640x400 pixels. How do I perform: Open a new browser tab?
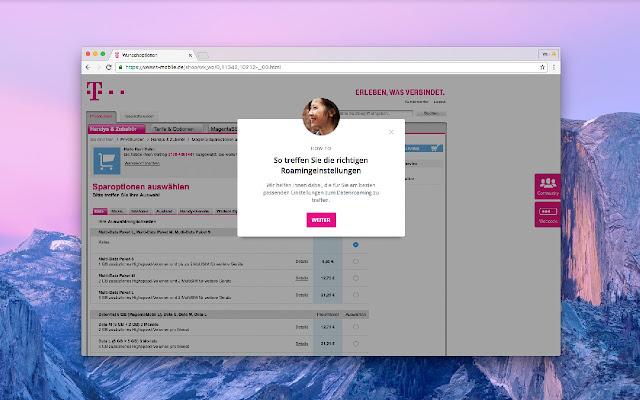(203, 55)
